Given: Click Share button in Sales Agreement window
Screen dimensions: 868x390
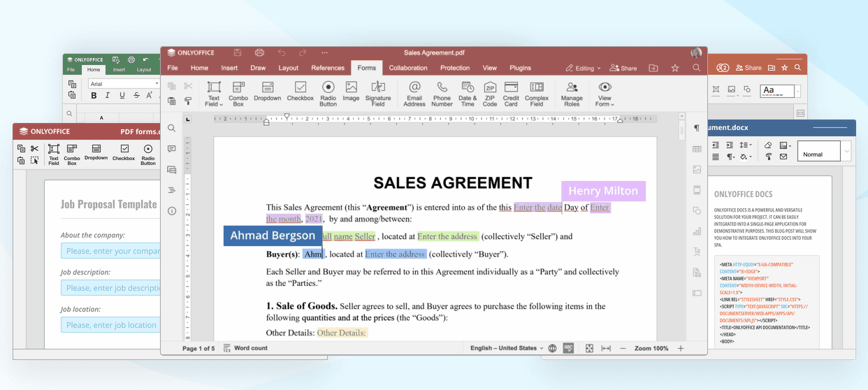Looking at the screenshot, I should (x=623, y=68).
